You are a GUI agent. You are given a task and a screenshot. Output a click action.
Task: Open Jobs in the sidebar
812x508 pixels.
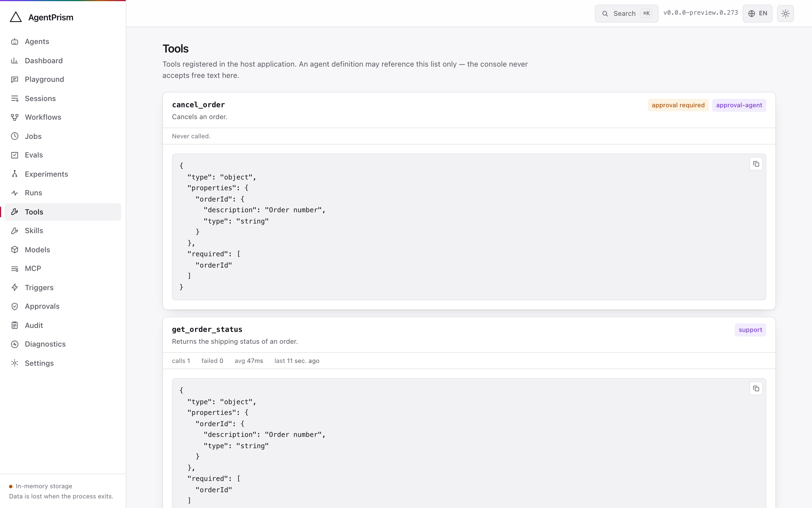click(x=63, y=136)
